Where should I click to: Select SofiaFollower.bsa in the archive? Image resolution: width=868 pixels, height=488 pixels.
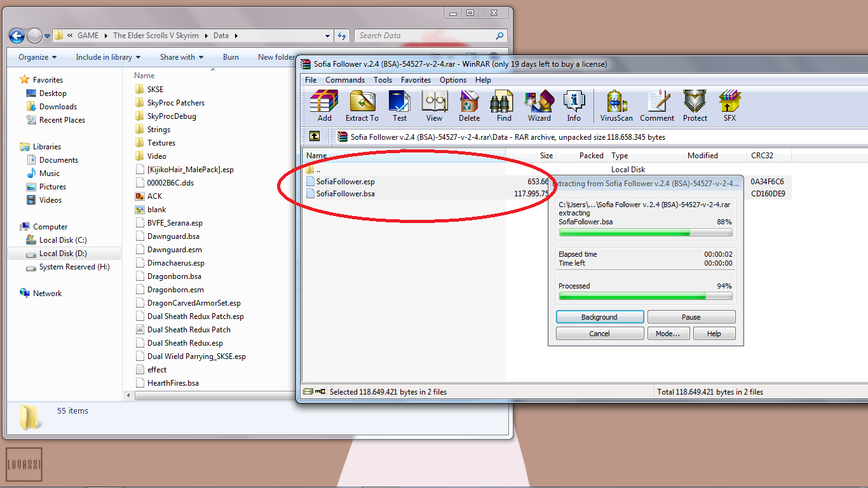(346, 194)
